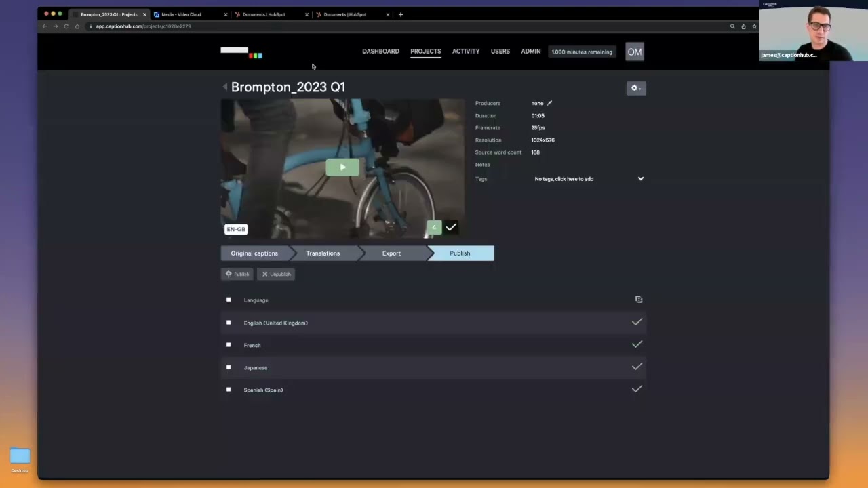Click the share icon in the address bar
868x488 pixels.
743,26
